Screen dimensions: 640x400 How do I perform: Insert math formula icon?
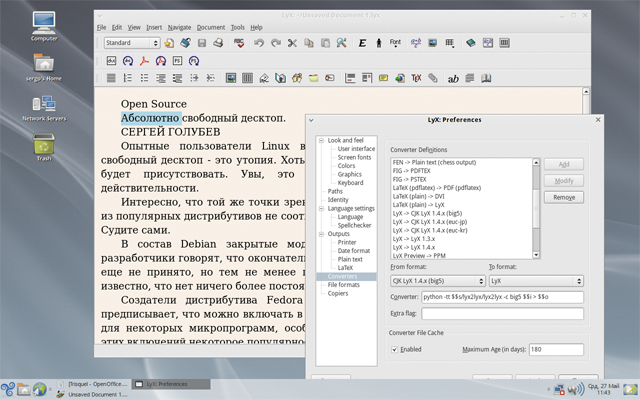(416, 43)
